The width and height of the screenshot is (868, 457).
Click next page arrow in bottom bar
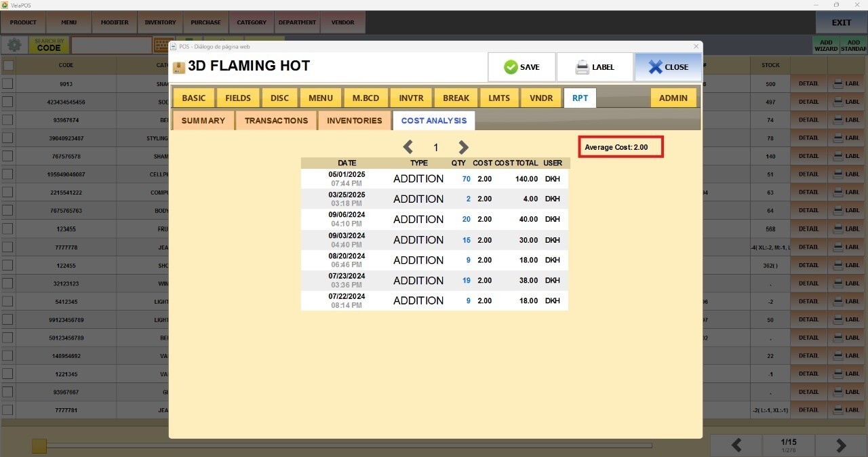click(841, 445)
